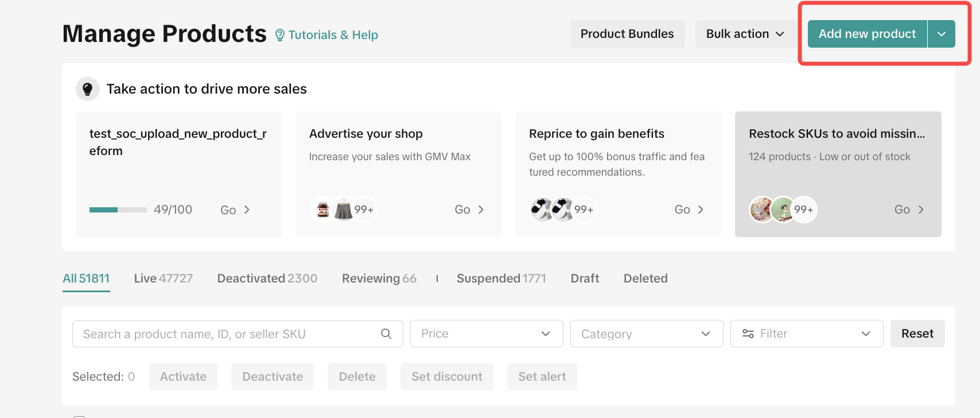Click the 49/100 progress bar
The width and height of the screenshot is (980, 418).
[118, 210]
